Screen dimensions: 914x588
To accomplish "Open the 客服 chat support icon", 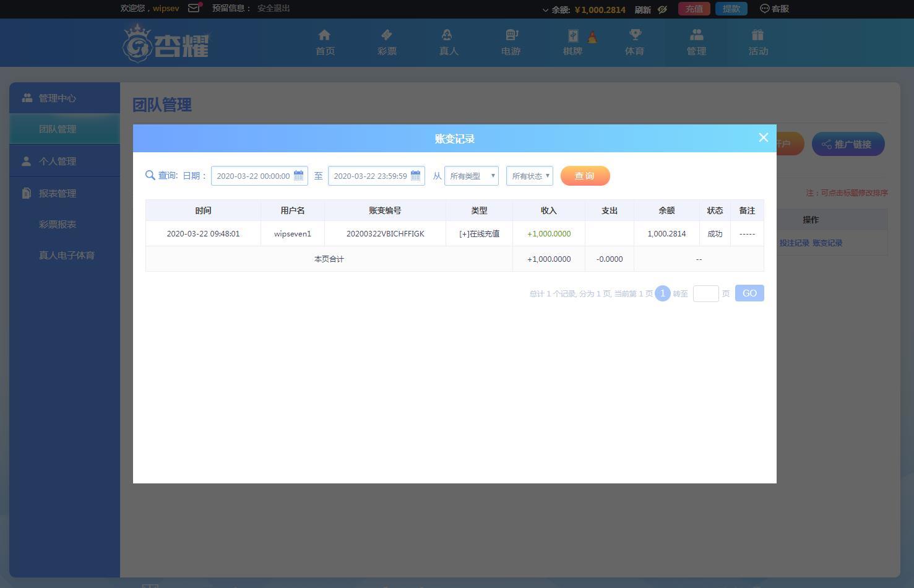I will pyautogui.click(x=764, y=9).
